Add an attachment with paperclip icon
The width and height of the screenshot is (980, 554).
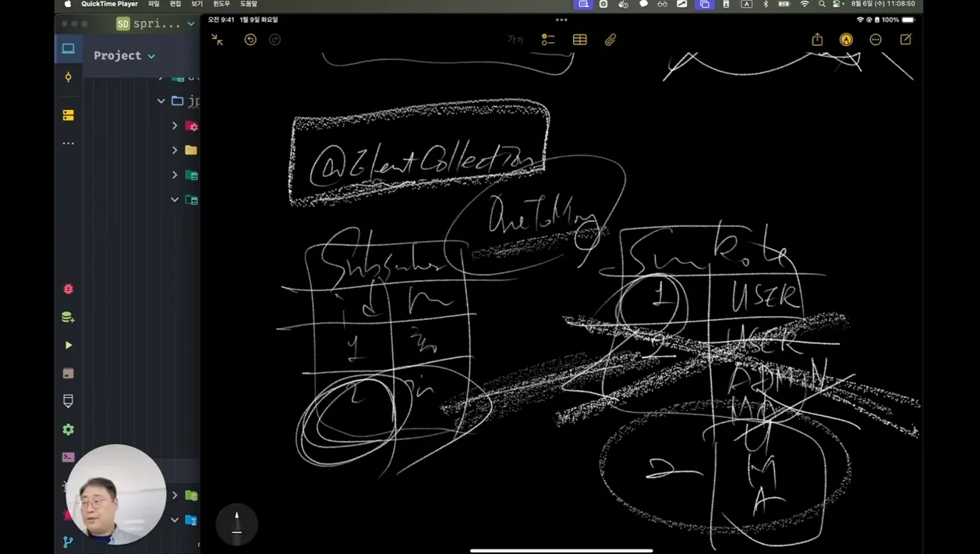tap(610, 40)
